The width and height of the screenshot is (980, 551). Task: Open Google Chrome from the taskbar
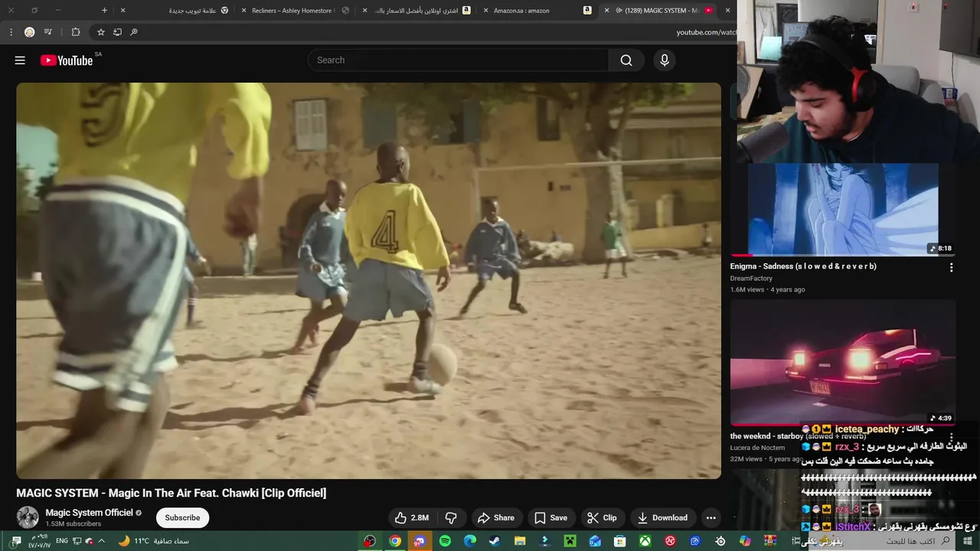tap(395, 541)
